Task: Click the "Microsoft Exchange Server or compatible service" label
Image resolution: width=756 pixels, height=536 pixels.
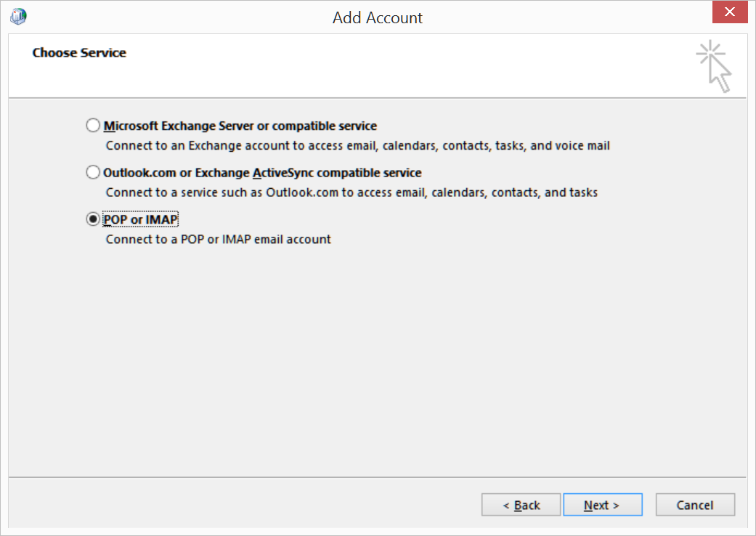Action: click(x=240, y=126)
